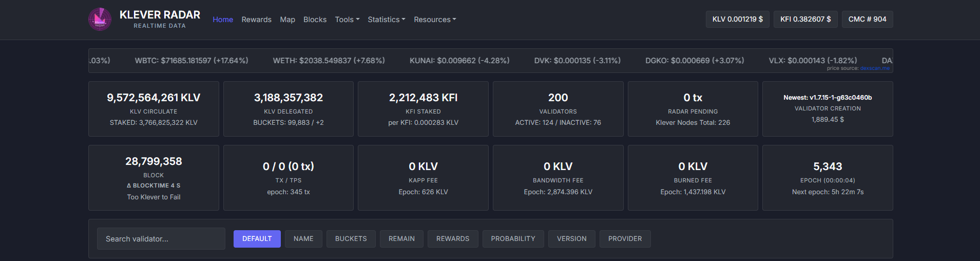The height and width of the screenshot is (261, 980).
Task: Click the CMC # 904 rank badge
Action: [x=867, y=19]
